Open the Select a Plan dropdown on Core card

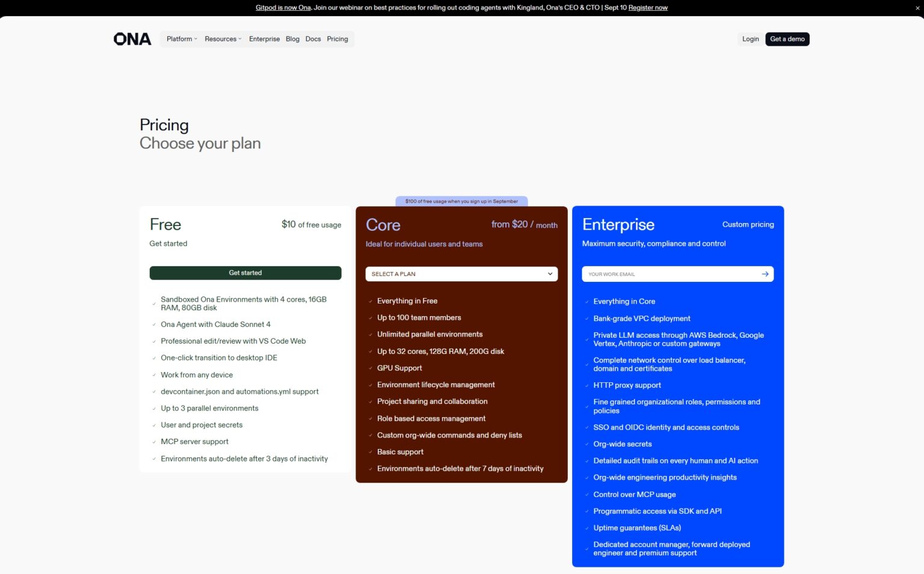click(x=461, y=273)
